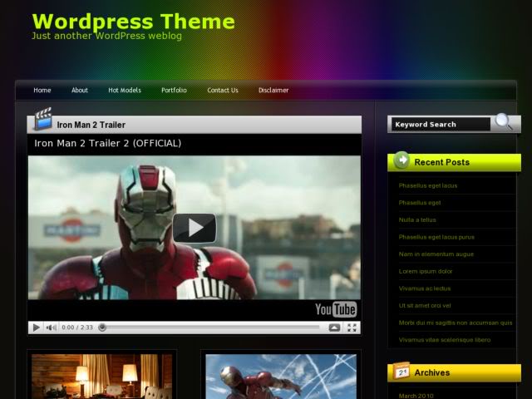Click the magnifying glass search icon
This screenshot has width=532, height=399.
[503, 122]
